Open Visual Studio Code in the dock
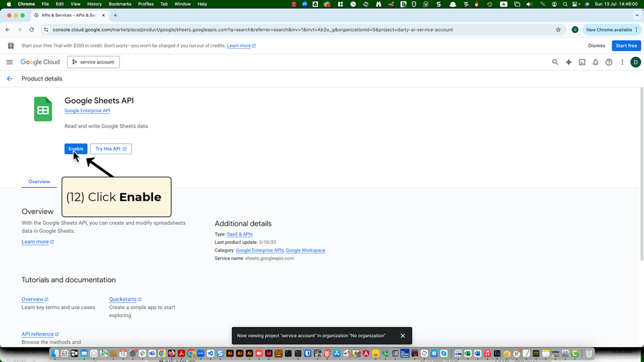Image resolution: width=644 pixels, height=362 pixels. point(210,353)
